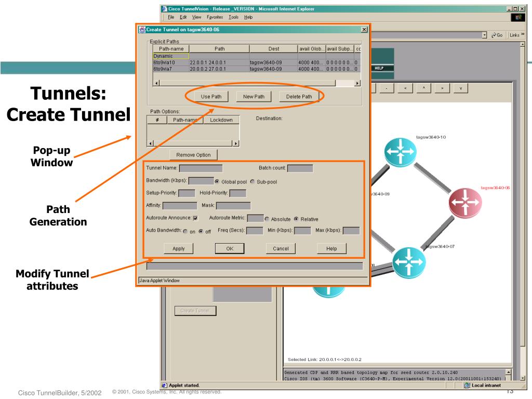Click the Delete Path button
This screenshot has height=399, width=532.
[x=299, y=97]
